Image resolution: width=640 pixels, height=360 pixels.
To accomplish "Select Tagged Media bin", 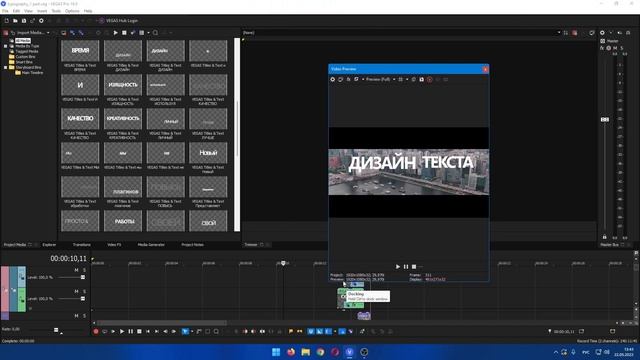I will point(27,51).
